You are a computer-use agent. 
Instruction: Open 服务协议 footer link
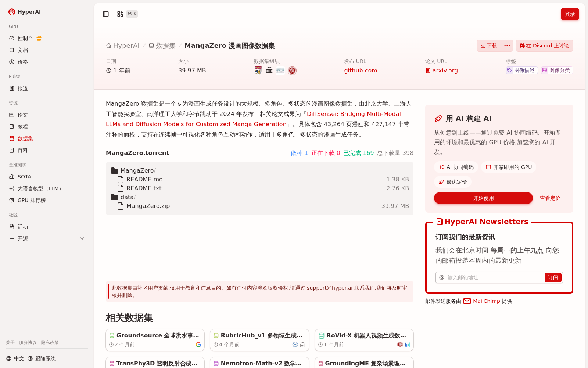(28, 343)
